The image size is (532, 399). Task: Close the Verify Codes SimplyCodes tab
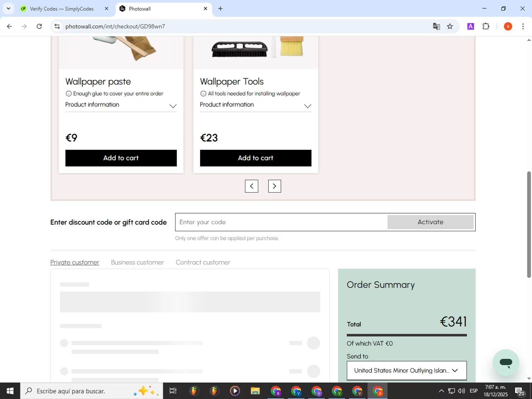pos(106,9)
